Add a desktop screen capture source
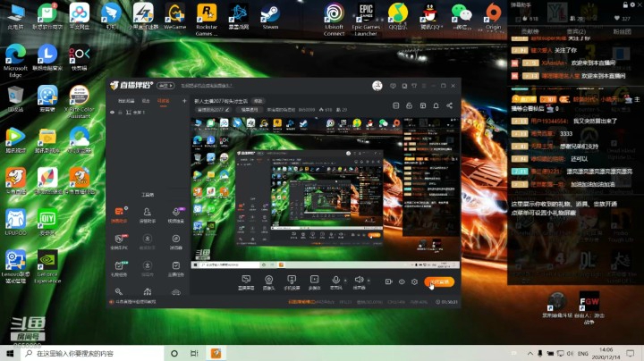Image resolution: width=644 pixels, height=361 pixels. click(x=246, y=282)
